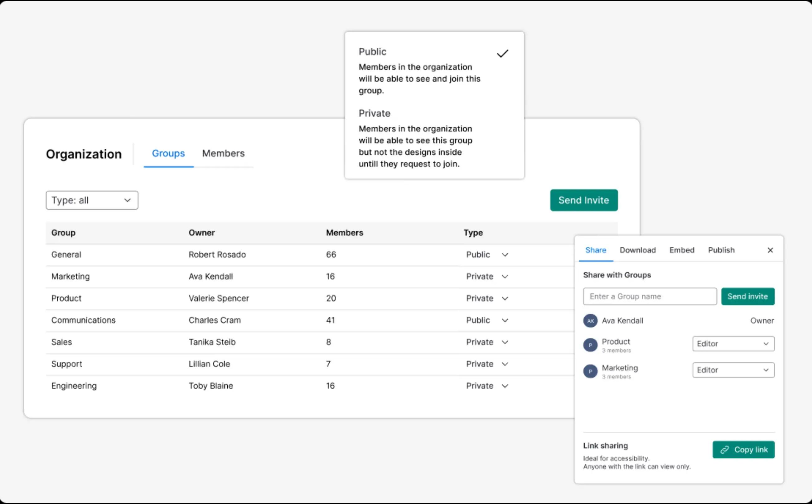Click Send invite button in share dialog
The height and width of the screenshot is (504, 812).
click(x=748, y=296)
